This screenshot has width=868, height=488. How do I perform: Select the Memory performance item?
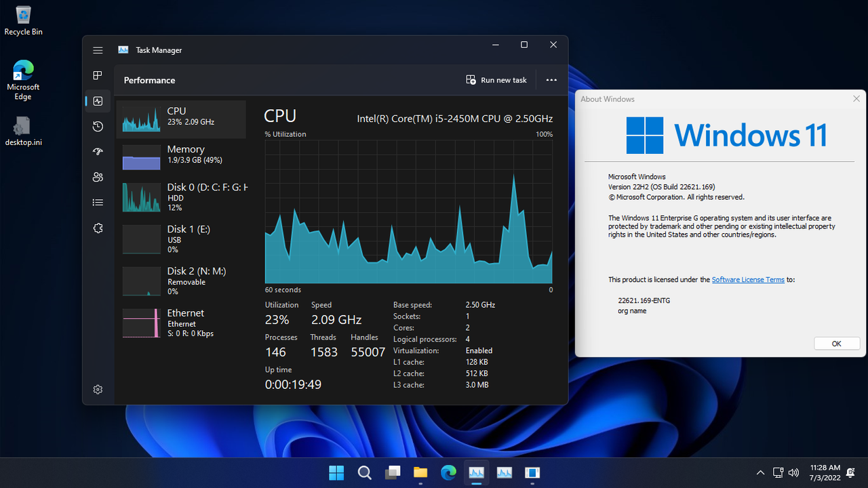[x=181, y=157]
